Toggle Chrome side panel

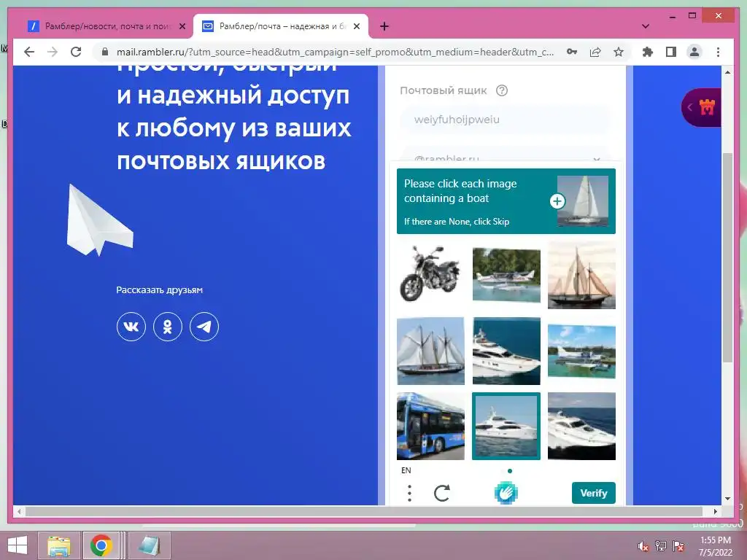671,52
